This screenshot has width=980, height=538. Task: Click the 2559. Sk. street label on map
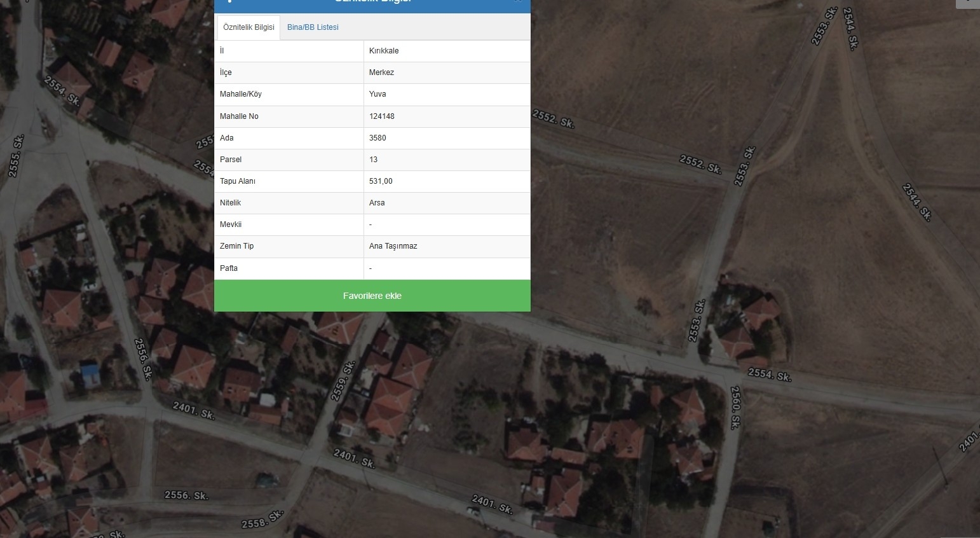[343, 381]
